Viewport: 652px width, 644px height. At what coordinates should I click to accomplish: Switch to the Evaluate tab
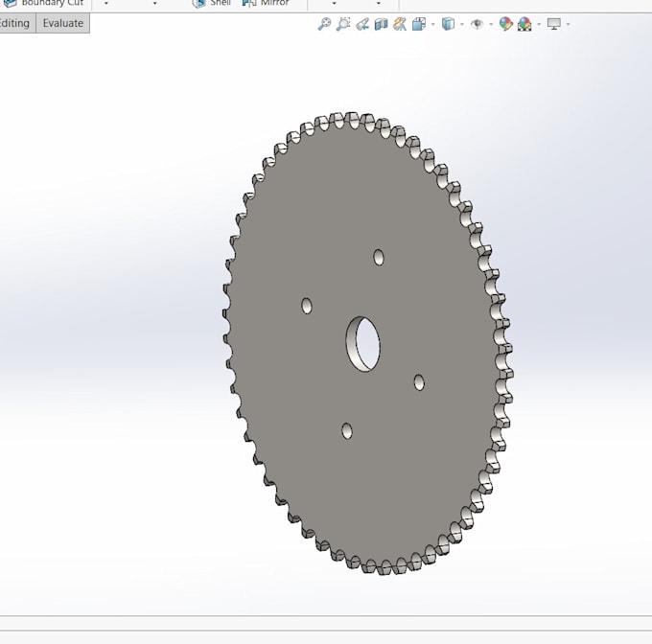(x=62, y=23)
